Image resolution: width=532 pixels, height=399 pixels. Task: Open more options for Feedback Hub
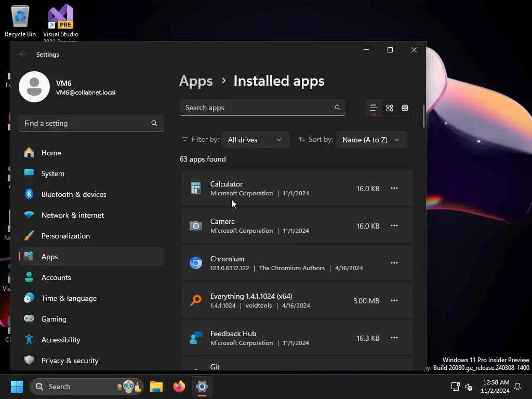coord(394,338)
